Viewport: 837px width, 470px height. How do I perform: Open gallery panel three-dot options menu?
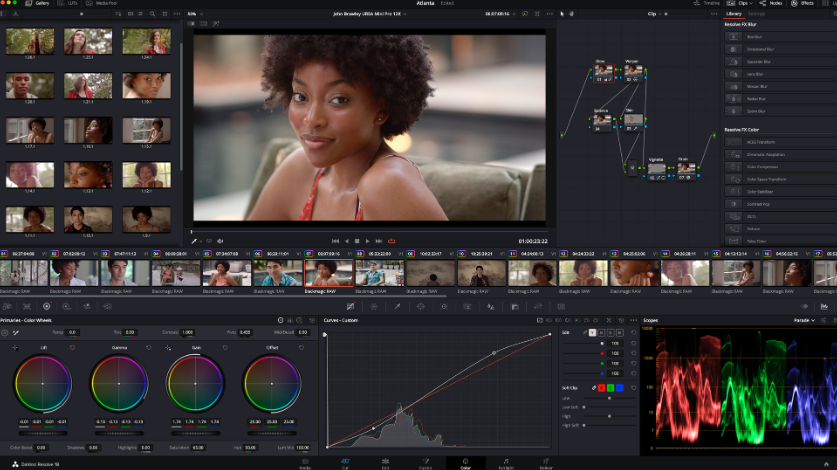point(175,14)
